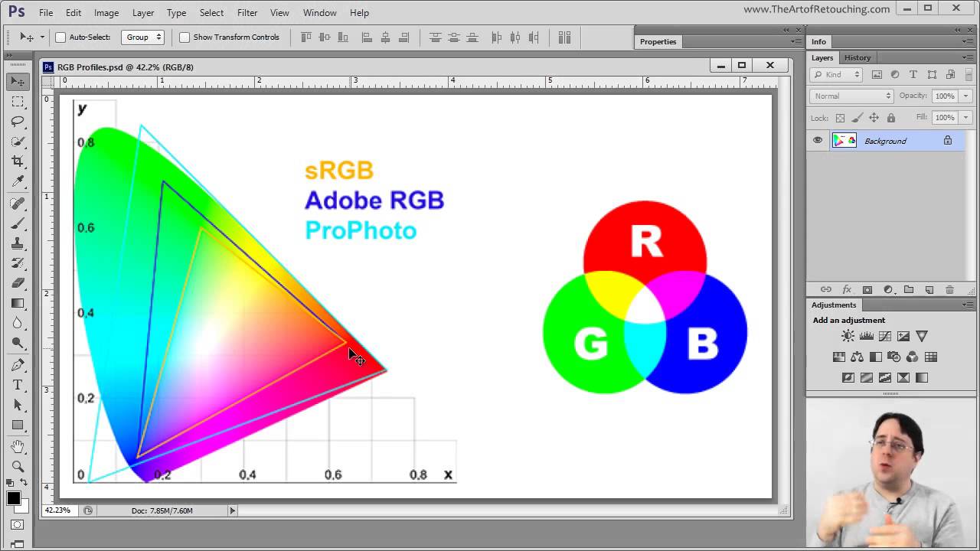The width and height of the screenshot is (980, 551).
Task: Add an Exposure adjustment
Action: point(903,336)
